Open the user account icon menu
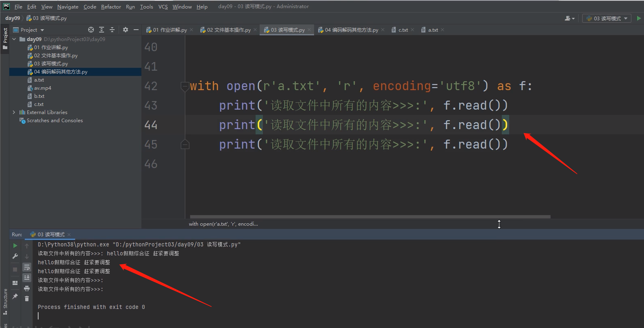The image size is (644, 328). [x=570, y=18]
